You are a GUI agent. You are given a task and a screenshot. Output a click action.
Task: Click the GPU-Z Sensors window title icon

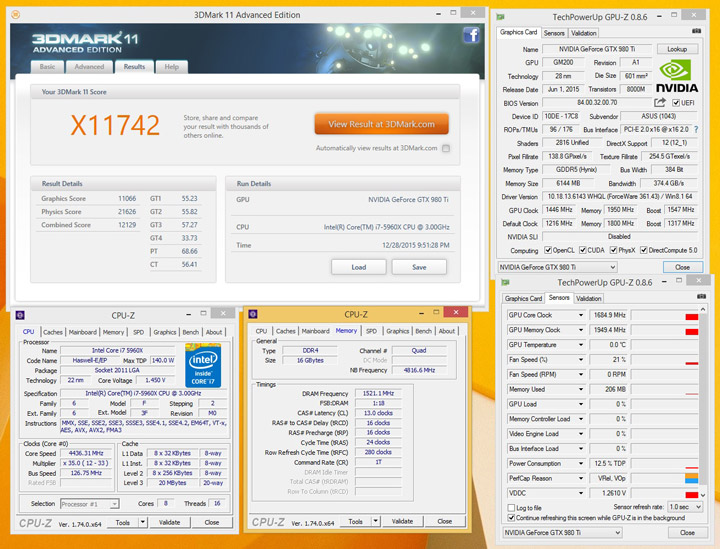[x=506, y=282]
